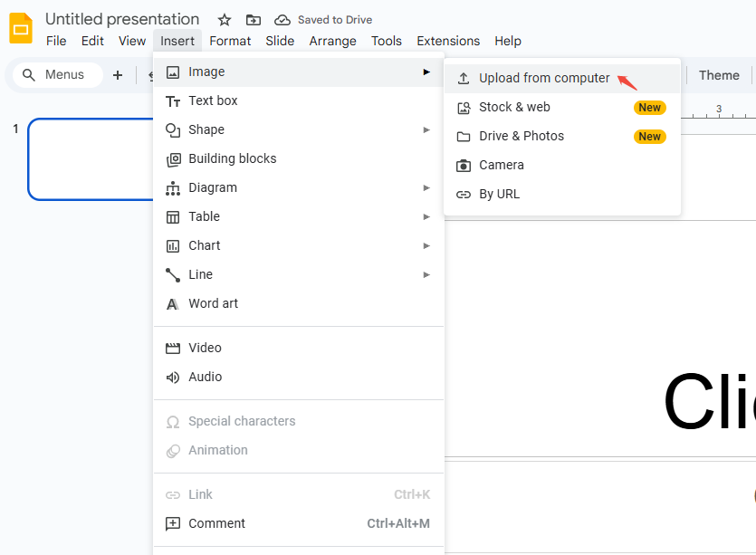The height and width of the screenshot is (555, 756).
Task: Click the Saved to Drive cloud icon
Action: [x=282, y=20]
